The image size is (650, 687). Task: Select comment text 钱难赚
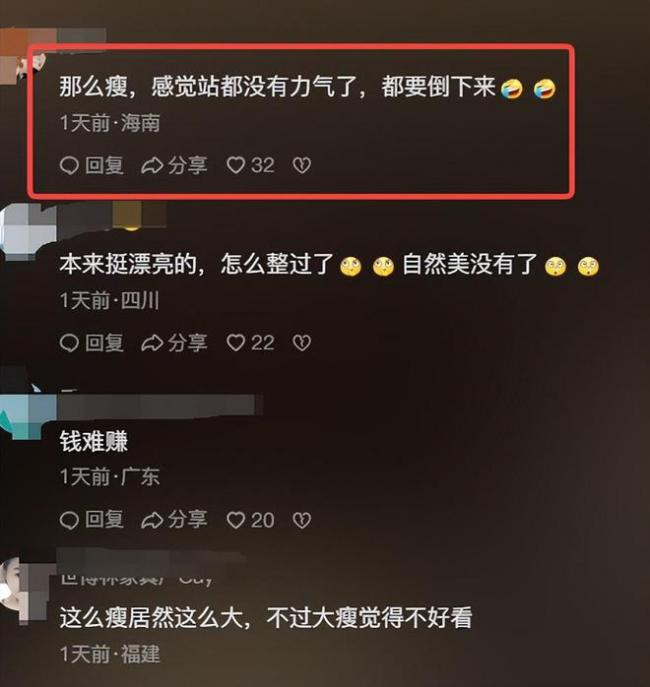point(94,441)
